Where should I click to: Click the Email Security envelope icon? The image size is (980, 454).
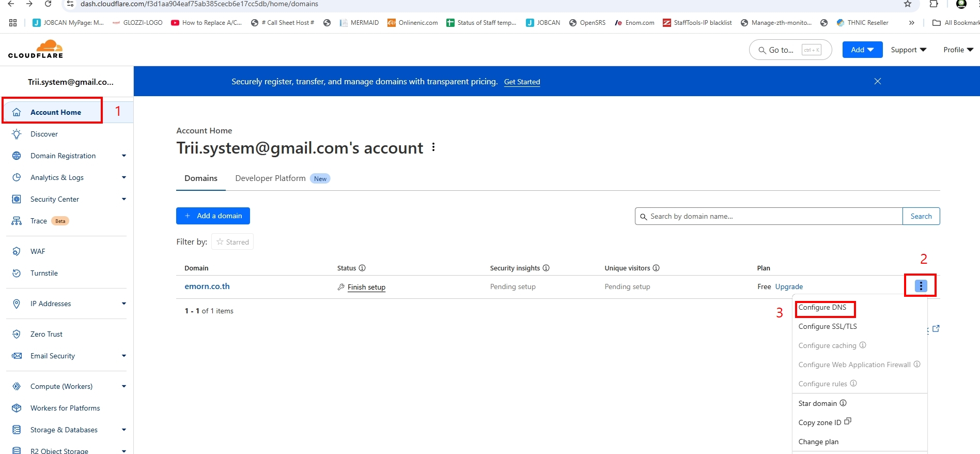click(x=17, y=356)
